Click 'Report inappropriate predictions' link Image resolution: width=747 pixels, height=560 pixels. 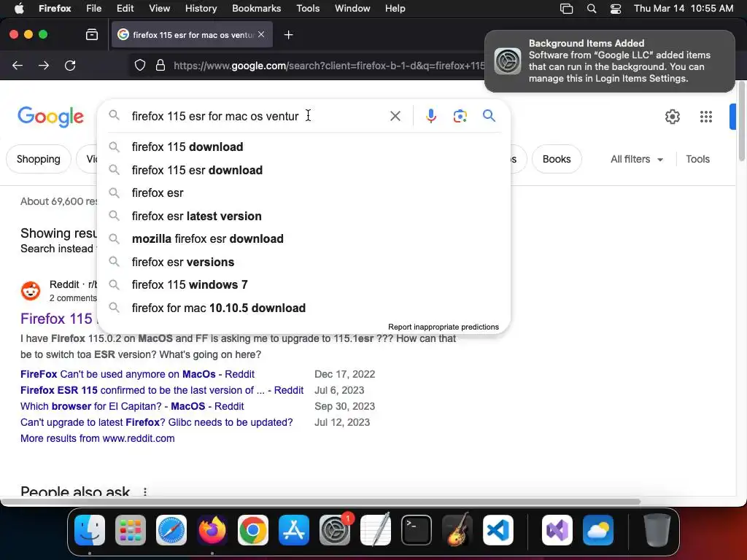click(x=443, y=327)
